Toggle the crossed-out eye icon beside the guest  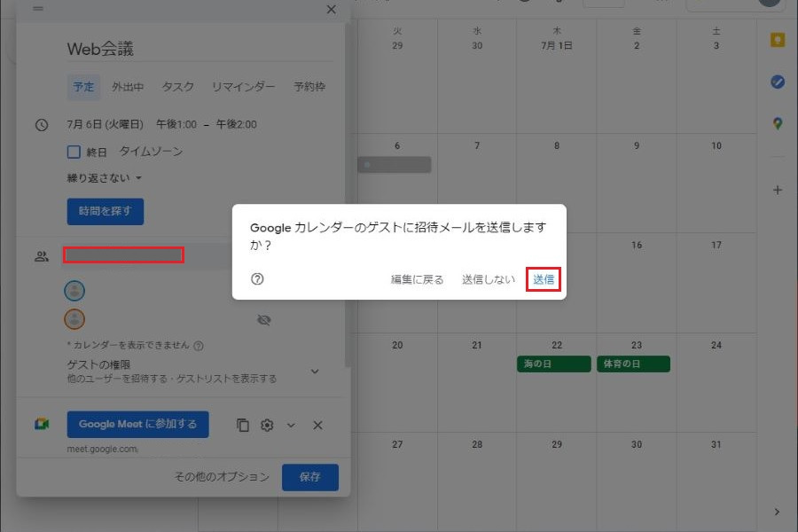tap(263, 320)
